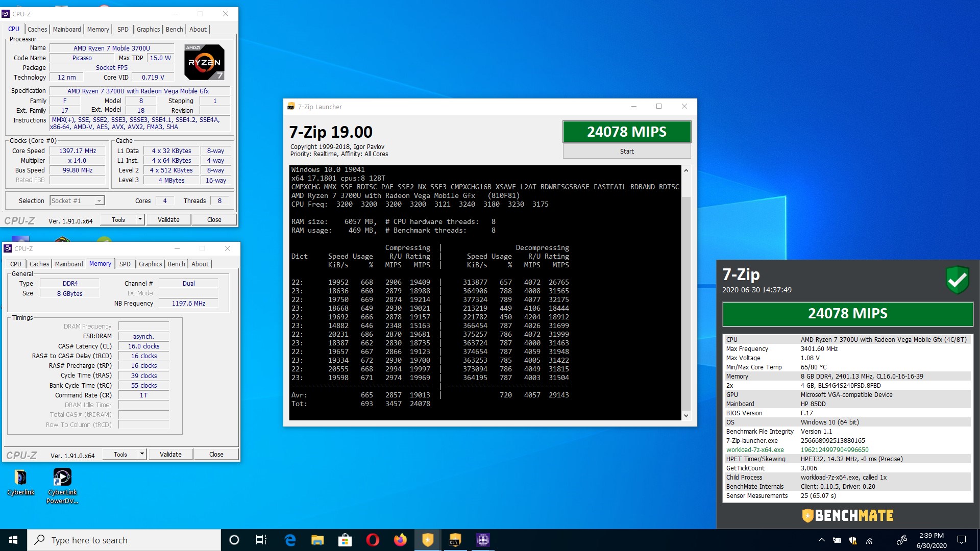Image resolution: width=980 pixels, height=551 pixels.
Task: Click Close button in top CPU-Z window
Action: click(214, 219)
